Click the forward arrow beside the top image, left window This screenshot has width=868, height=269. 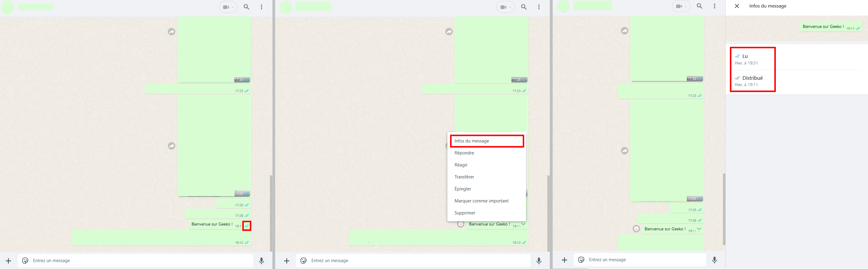coord(171,32)
